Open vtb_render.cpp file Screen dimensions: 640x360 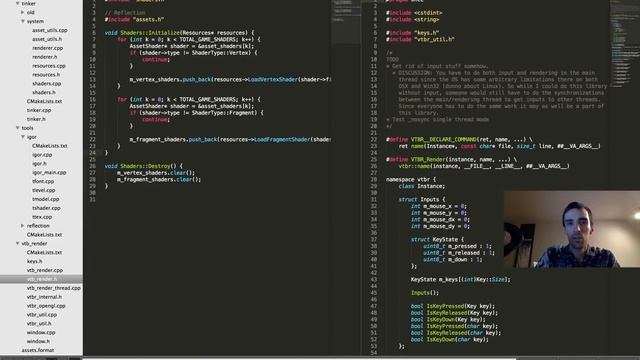pyautogui.click(x=45, y=270)
